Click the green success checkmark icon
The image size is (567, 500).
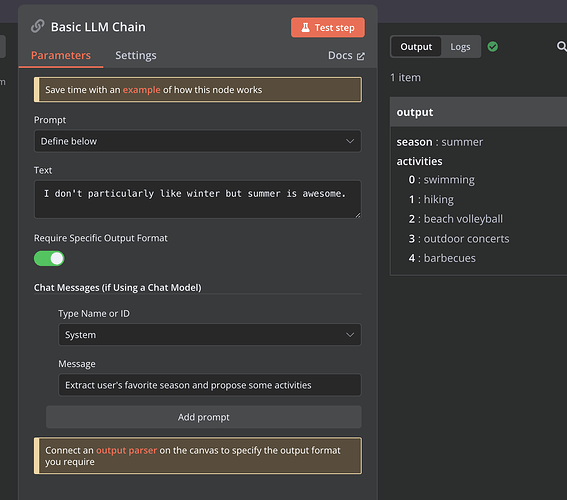tap(493, 47)
